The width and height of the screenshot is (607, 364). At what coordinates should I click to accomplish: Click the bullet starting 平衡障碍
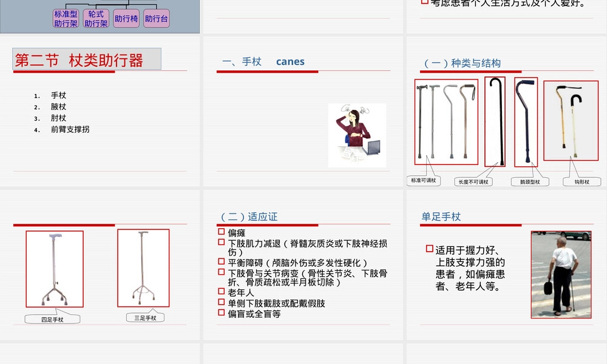click(x=297, y=263)
